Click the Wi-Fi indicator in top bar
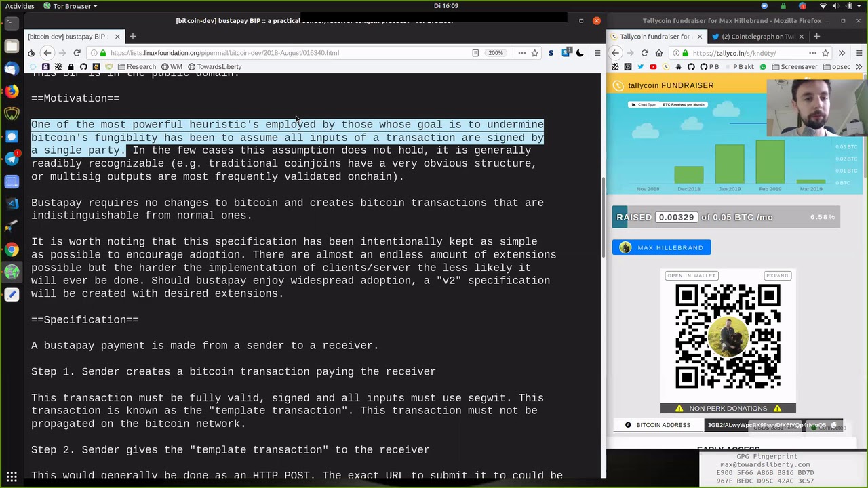This screenshot has width=868, height=488. click(823, 6)
